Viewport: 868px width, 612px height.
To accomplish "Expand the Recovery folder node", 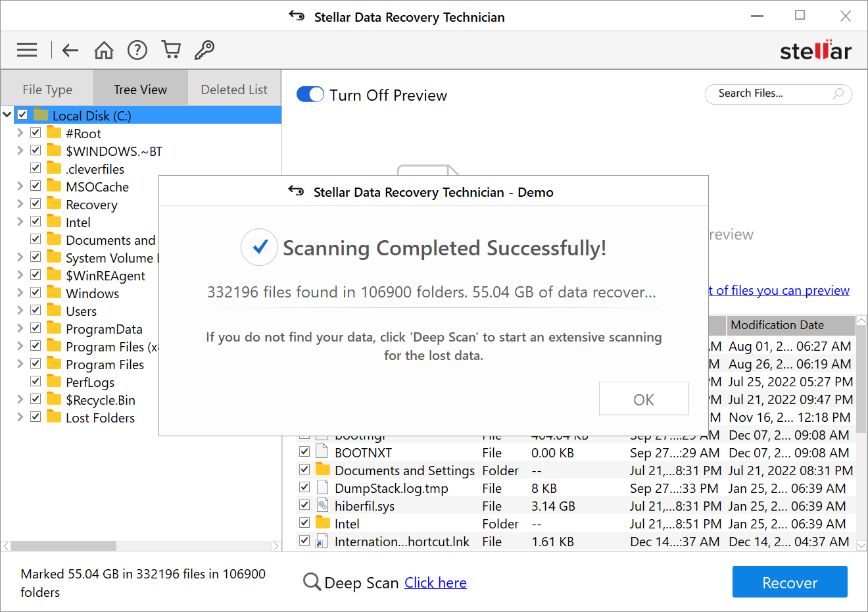I will [20, 203].
